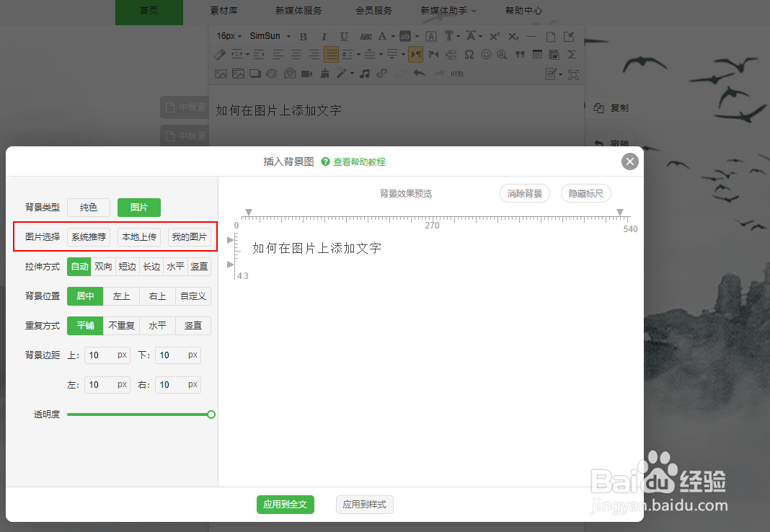Click the 透明度 transparency slider handle

(x=211, y=414)
